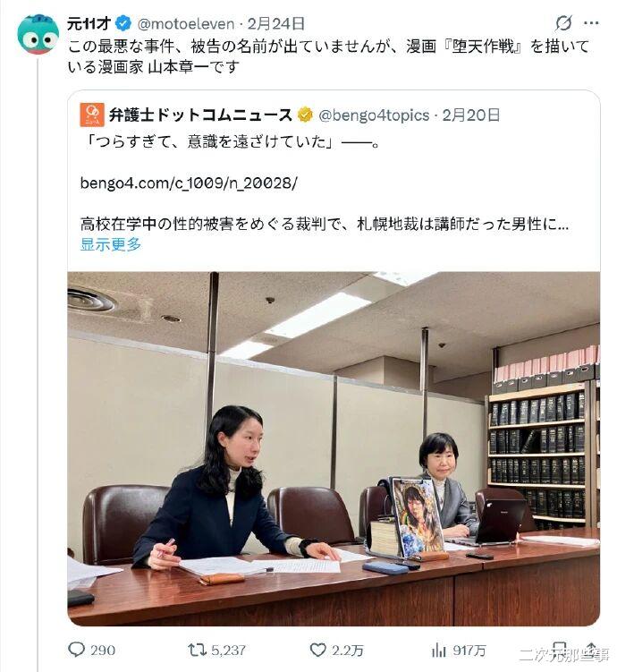617x672 pixels.
Task: Click the orange 弁護士ドットコムニュース avatar
Action: coord(92,115)
